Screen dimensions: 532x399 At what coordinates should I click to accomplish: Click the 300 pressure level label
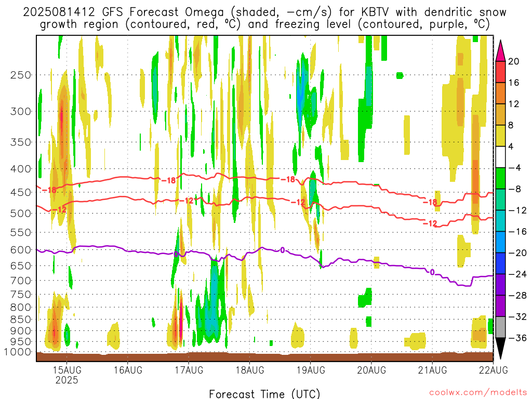(21, 111)
